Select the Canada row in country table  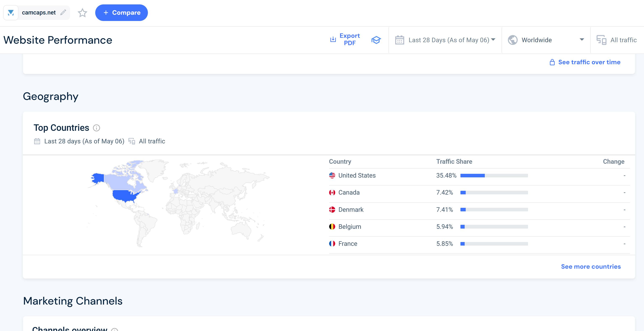tap(349, 192)
